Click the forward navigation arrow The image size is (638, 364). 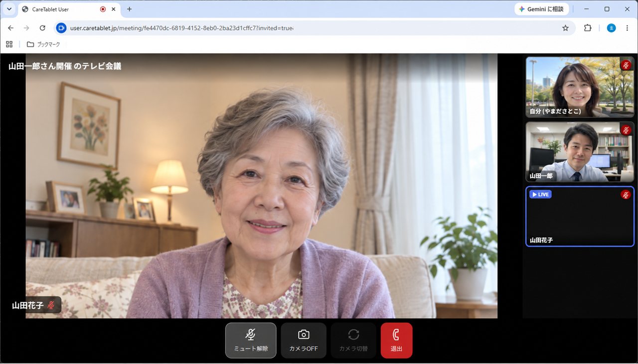click(x=26, y=28)
